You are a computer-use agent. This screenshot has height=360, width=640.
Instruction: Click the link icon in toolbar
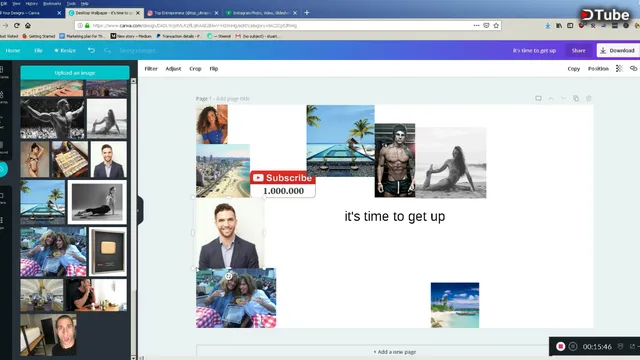[x=633, y=69]
